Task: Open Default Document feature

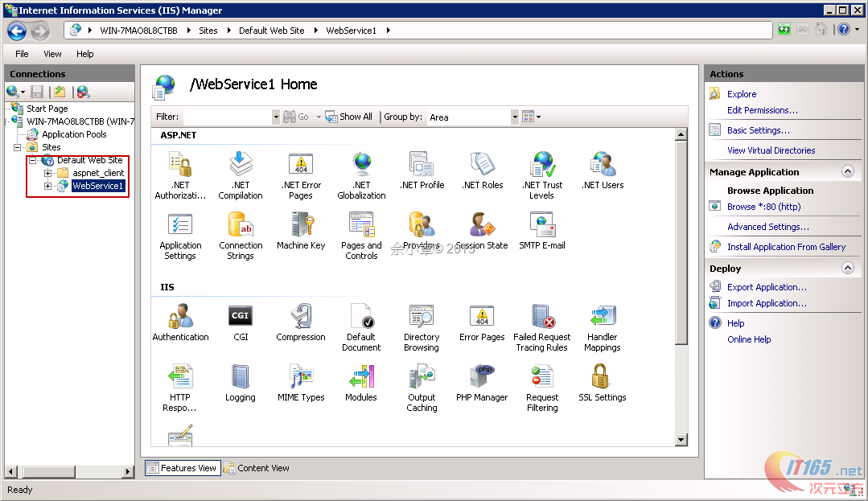Action: pos(361,327)
